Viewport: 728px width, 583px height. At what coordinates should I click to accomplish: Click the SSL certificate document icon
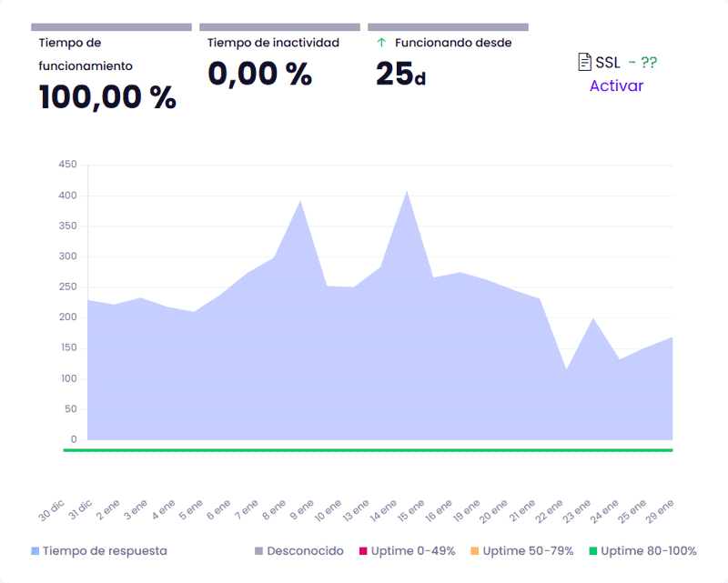(585, 62)
